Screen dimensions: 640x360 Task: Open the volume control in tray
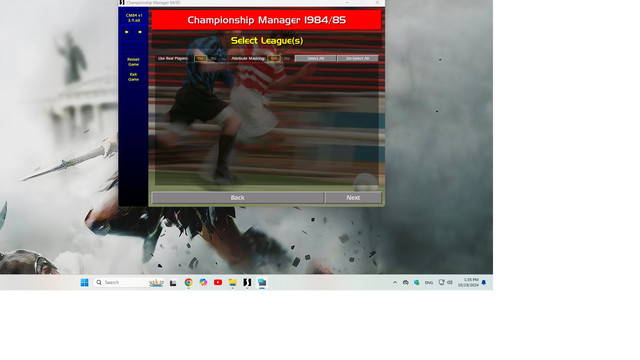click(x=449, y=282)
